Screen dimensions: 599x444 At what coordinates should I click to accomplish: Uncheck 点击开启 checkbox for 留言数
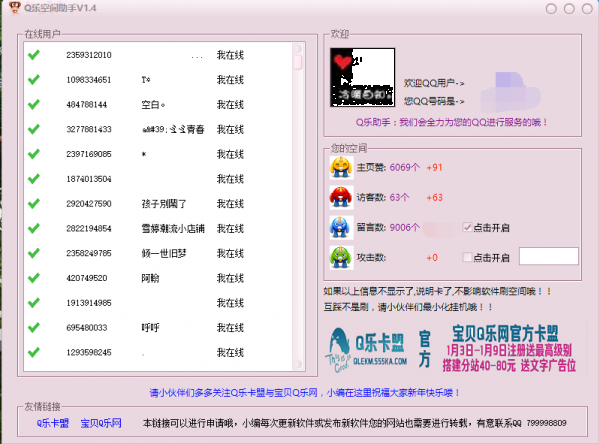pyautogui.click(x=467, y=227)
